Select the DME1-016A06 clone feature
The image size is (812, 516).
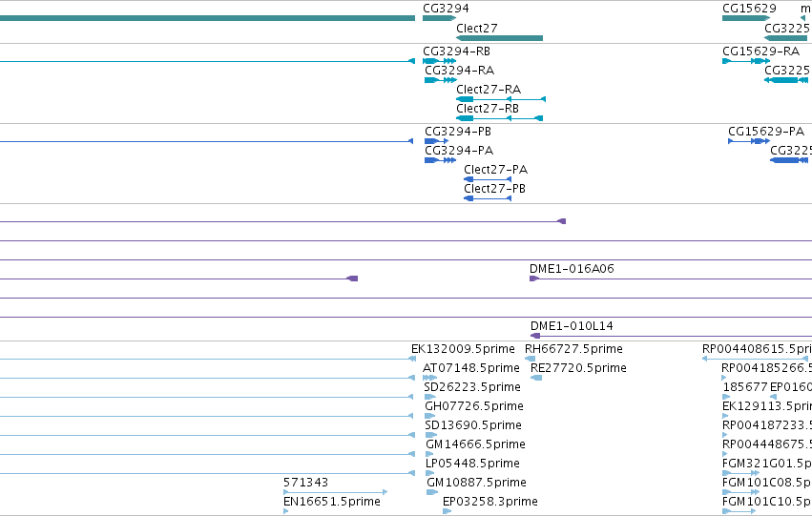671,279
